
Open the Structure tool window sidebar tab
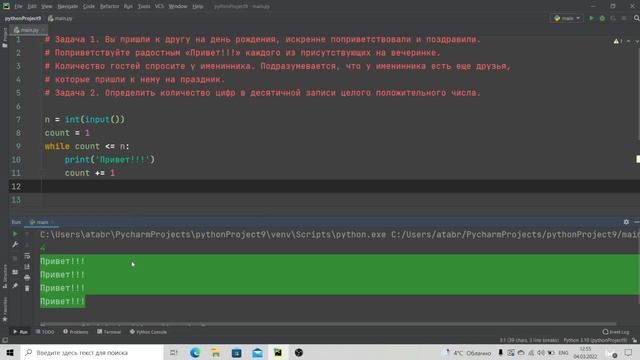(x=4, y=276)
